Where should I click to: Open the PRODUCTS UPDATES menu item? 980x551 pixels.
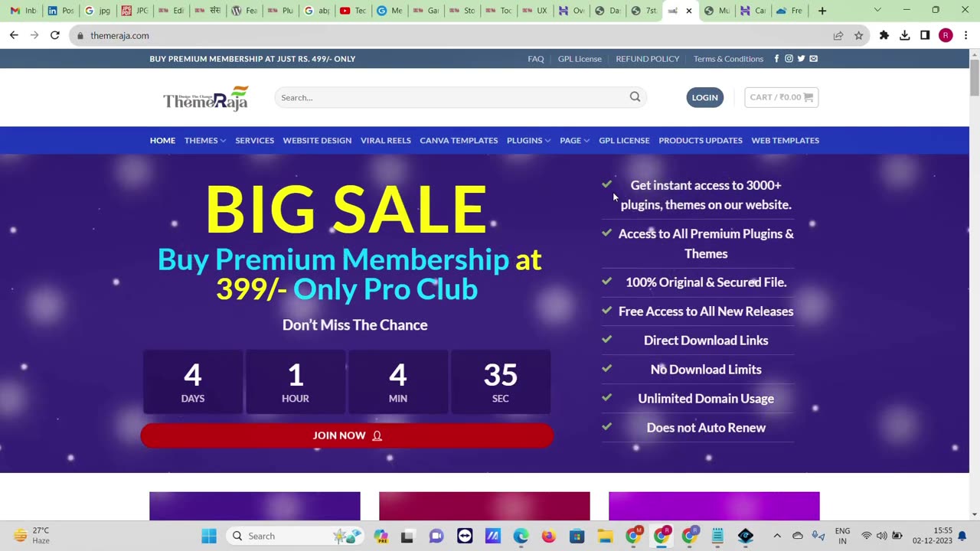[701, 140]
